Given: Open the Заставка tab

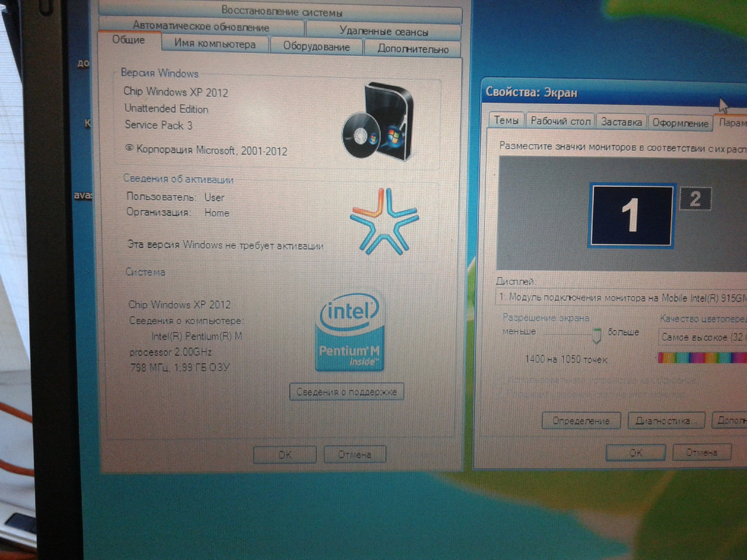Looking at the screenshot, I should click(622, 122).
